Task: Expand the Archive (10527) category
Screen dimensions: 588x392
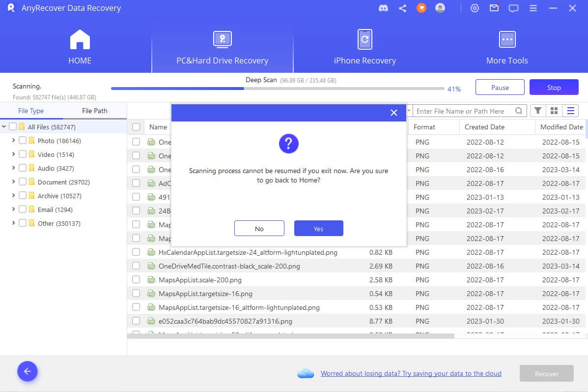Action: (x=14, y=196)
